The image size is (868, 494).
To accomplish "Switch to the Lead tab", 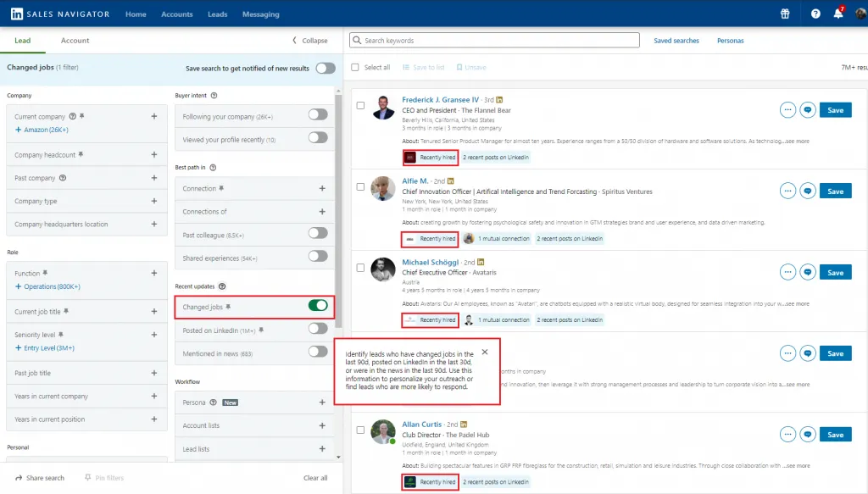I will (x=23, y=41).
